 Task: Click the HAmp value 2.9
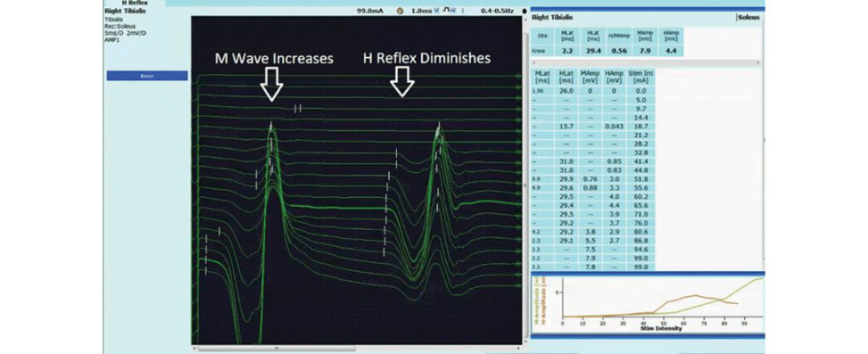[615, 232]
